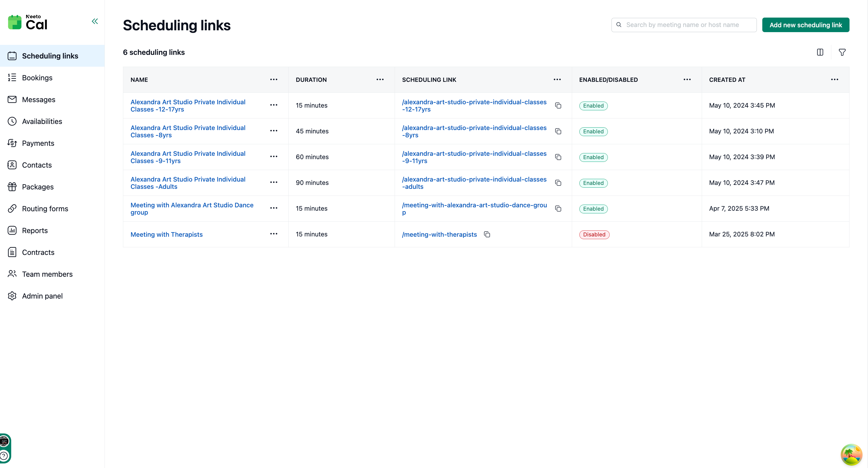868x468 pixels.
Task: Click Enabled badge in Dance group row
Action: click(593, 209)
